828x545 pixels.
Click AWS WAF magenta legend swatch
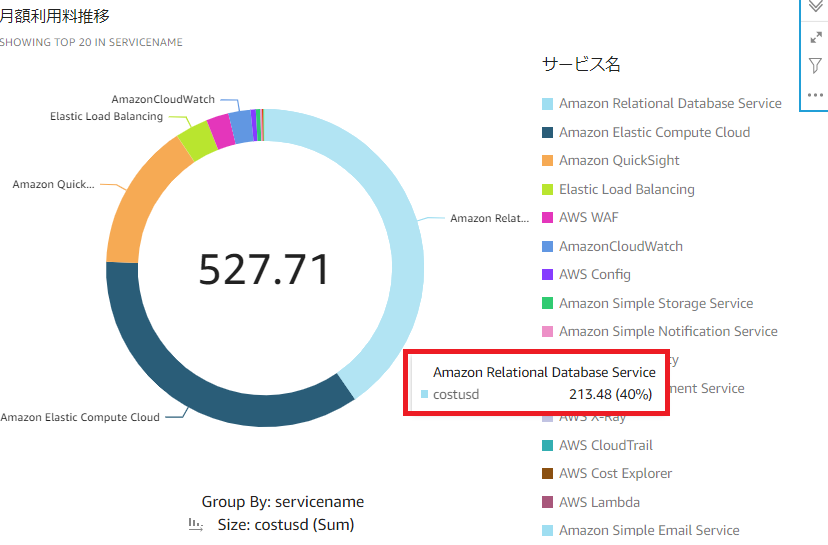pyautogui.click(x=548, y=218)
